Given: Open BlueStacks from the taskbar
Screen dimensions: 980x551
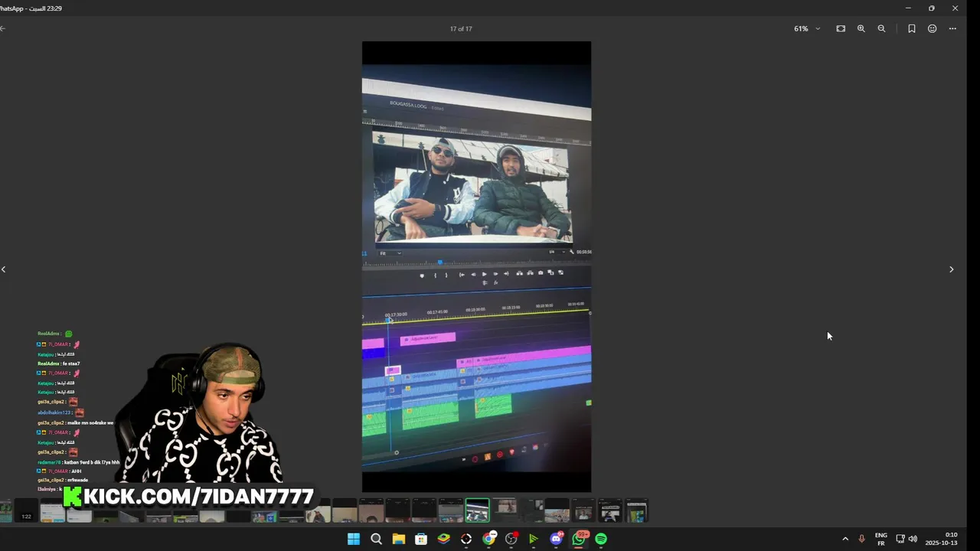Looking at the screenshot, I should tap(443, 539).
